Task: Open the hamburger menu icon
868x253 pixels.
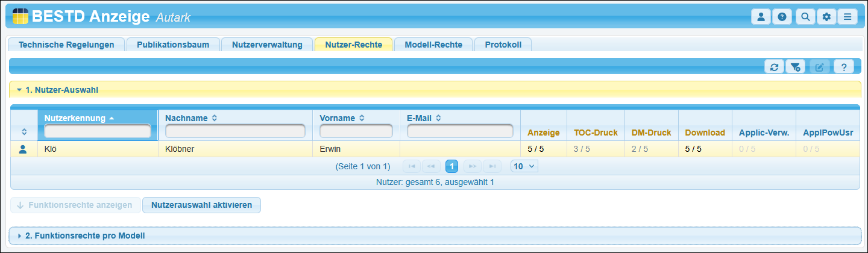Action: tap(847, 17)
